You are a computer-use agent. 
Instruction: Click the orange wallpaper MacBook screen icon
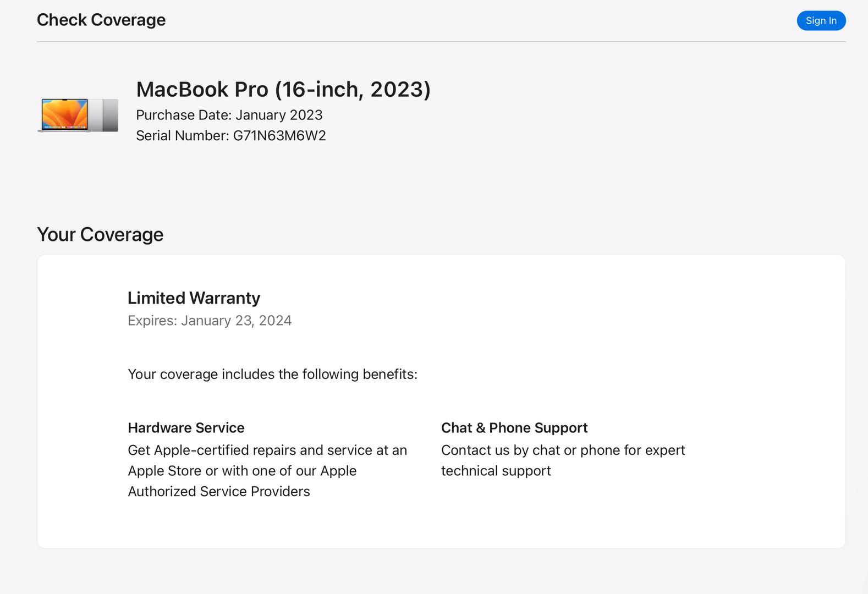click(x=65, y=114)
